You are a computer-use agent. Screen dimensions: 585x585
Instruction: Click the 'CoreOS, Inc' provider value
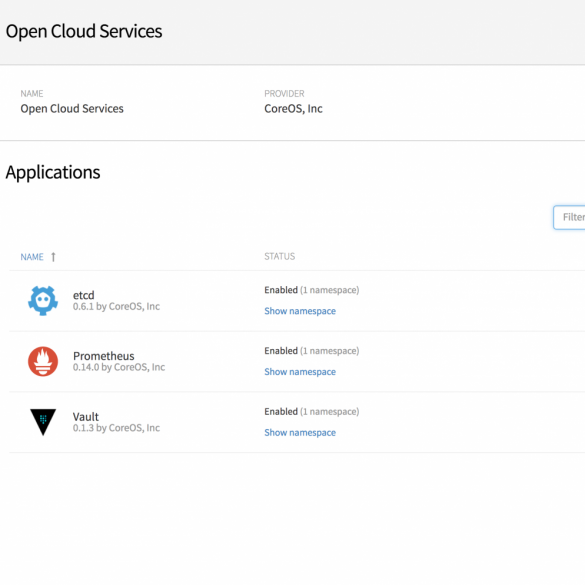point(293,109)
